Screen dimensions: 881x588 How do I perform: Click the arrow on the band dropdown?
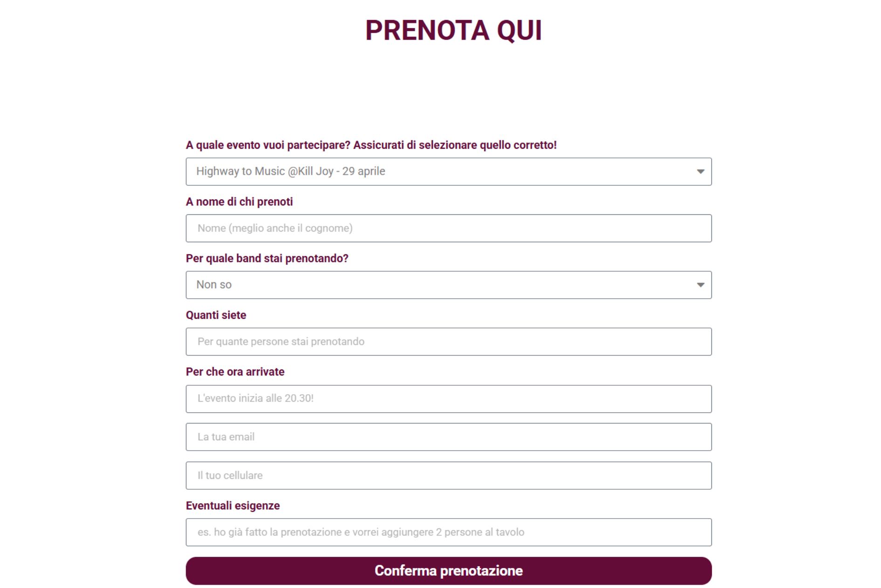click(x=700, y=285)
